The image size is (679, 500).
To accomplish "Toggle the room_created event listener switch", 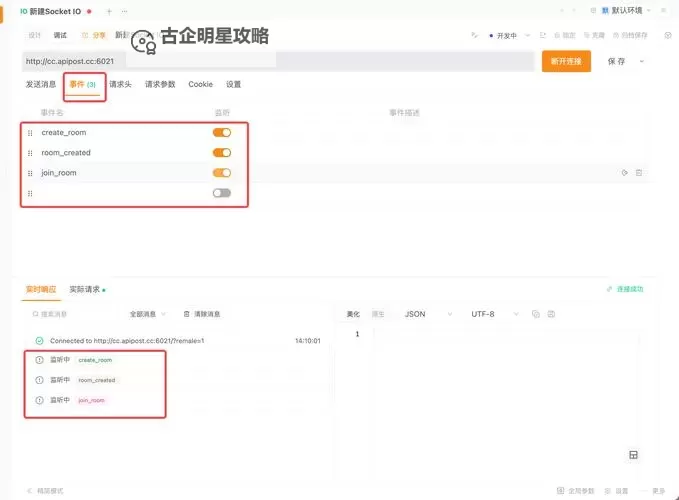I will [222, 153].
